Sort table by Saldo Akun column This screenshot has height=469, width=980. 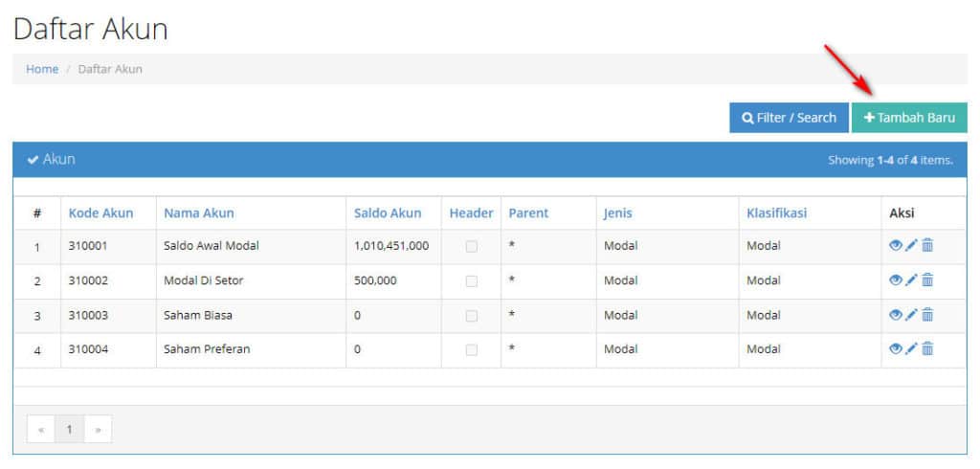(x=388, y=212)
